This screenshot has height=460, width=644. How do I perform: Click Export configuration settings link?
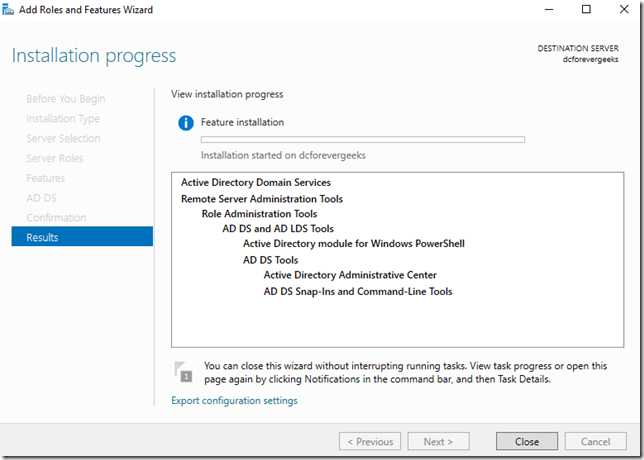[x=234, y=401]
